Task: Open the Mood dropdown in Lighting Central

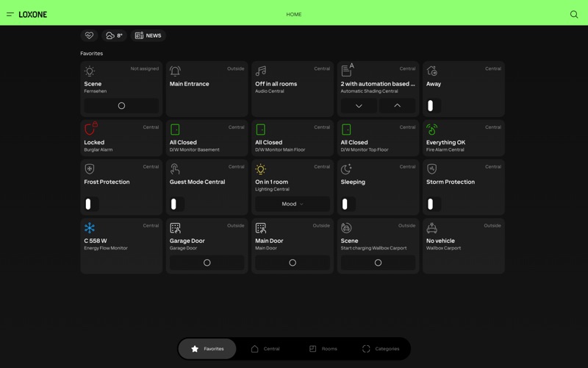Action: click(293, 204)
